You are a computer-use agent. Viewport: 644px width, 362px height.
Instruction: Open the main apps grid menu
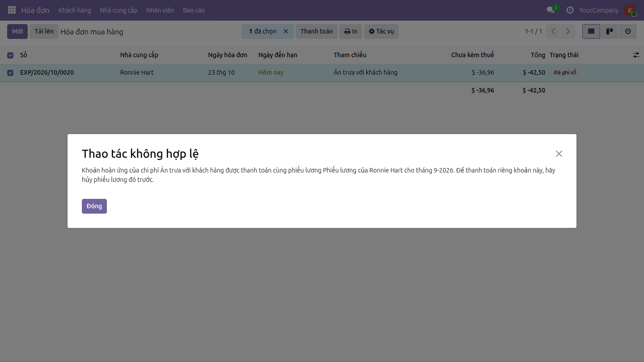tap(12, 10)
